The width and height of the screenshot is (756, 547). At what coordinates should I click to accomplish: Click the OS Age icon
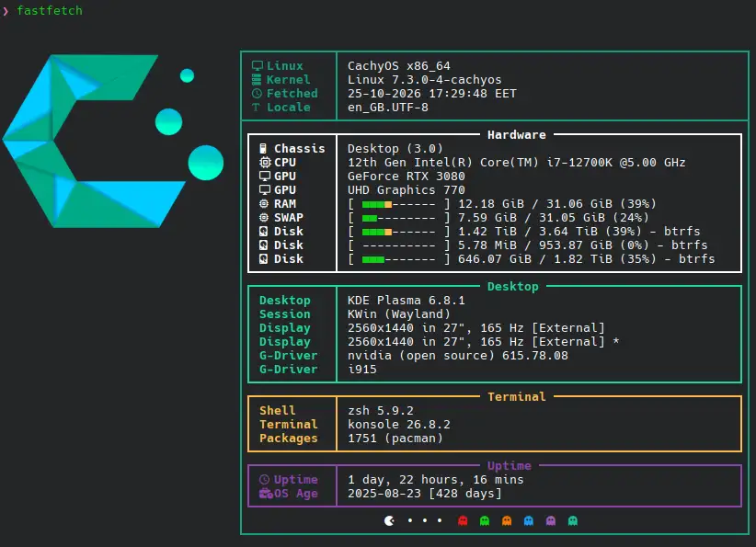click(266, 494)
